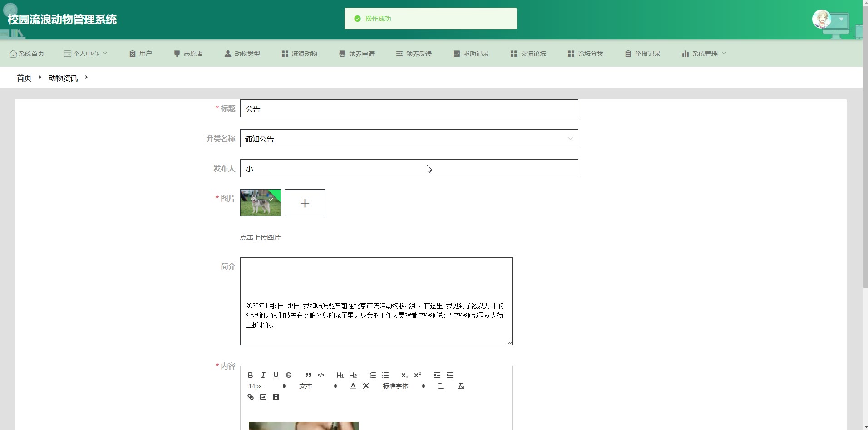This screenshot has width=868, height=430.
Task: Go to the 领养申请 menu
Action: 356,54
